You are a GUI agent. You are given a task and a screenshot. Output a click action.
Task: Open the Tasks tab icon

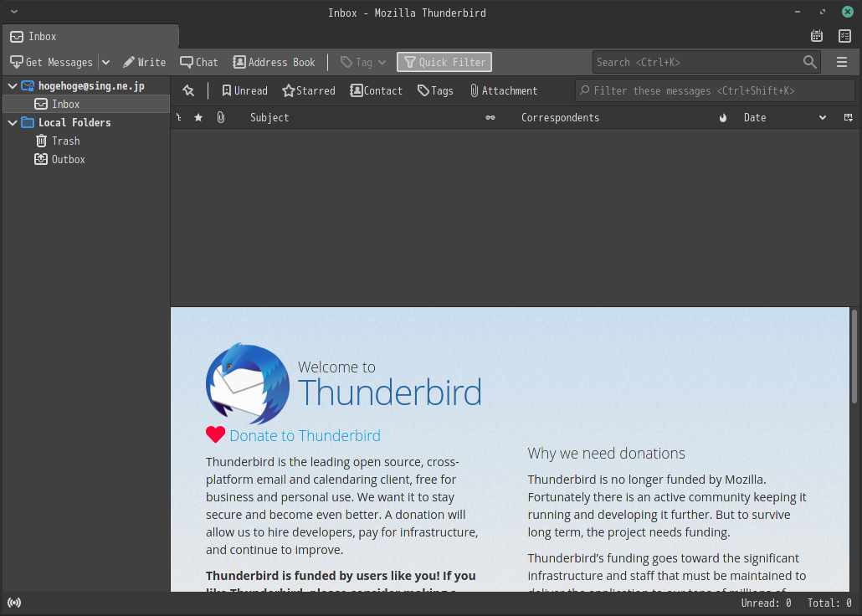[844, 36]
